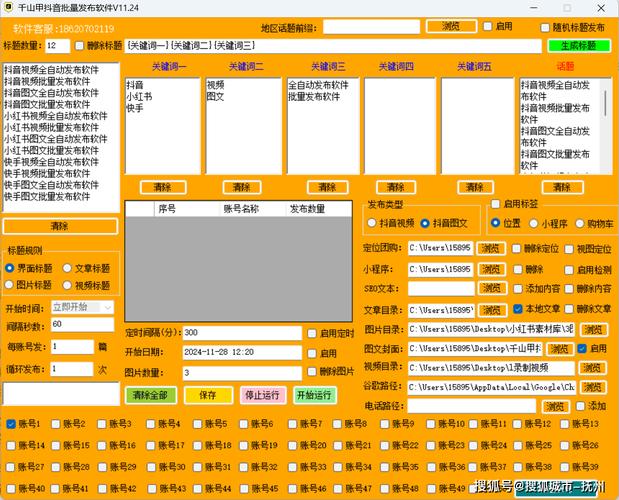Toggle the 启用定时 checkbox
Screen dimensions: 619x500
click(x=313, y=333)
